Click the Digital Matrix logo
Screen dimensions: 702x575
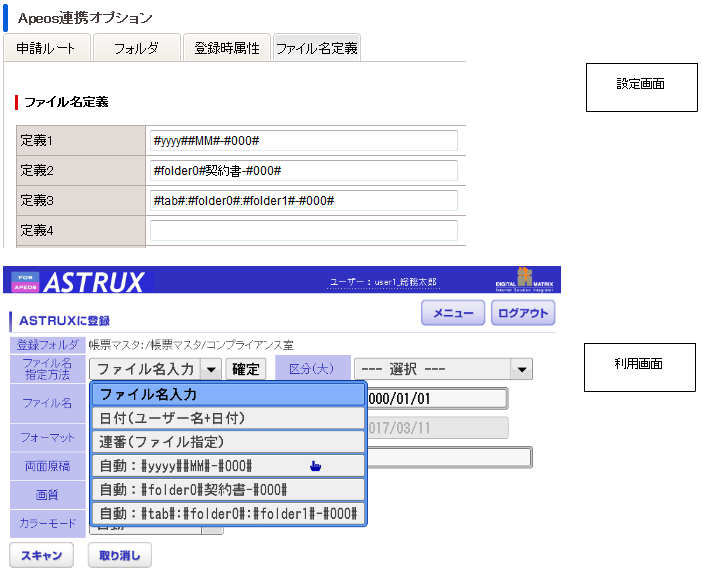pos(524,280)
